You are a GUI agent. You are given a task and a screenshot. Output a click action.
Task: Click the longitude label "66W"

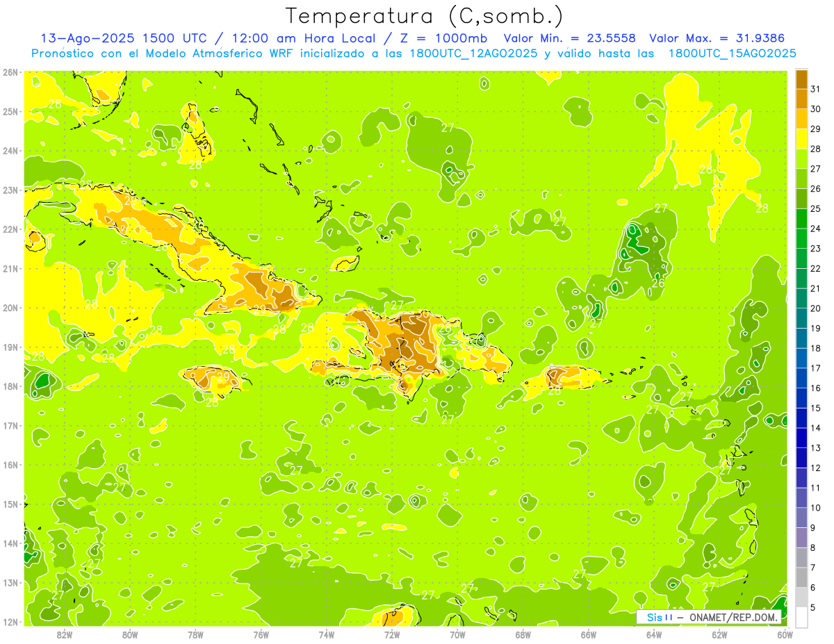pos(589,634)
